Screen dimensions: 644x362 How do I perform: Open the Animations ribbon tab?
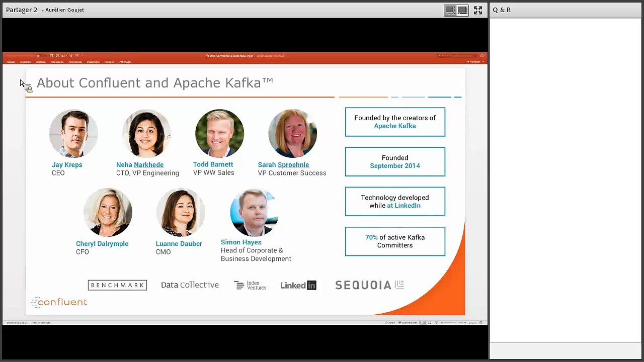point(75,62)
